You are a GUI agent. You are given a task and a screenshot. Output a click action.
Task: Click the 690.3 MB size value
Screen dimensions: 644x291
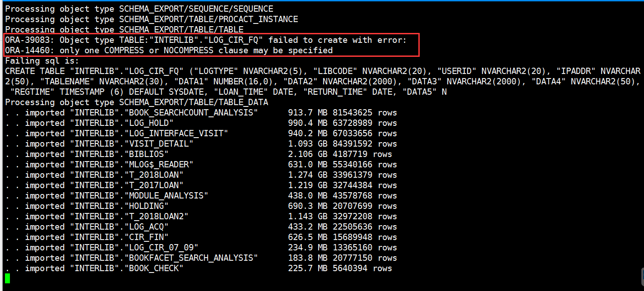[308, 206]
